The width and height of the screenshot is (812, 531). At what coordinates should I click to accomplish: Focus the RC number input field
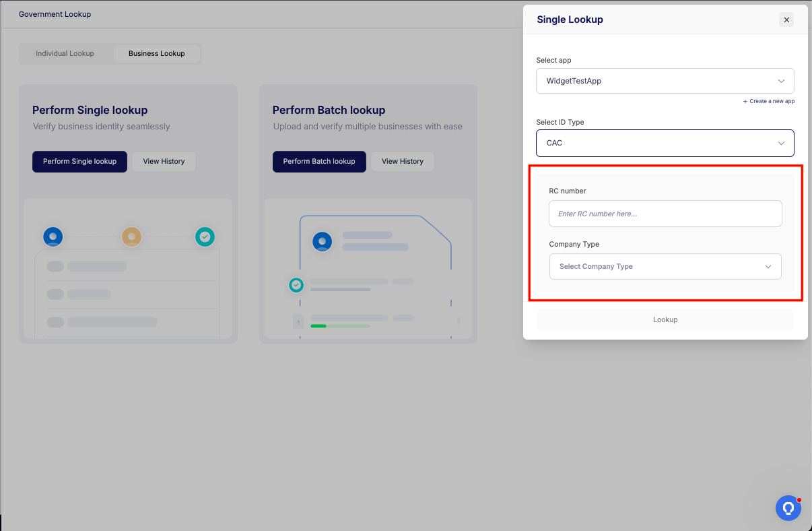coord(665,214)
